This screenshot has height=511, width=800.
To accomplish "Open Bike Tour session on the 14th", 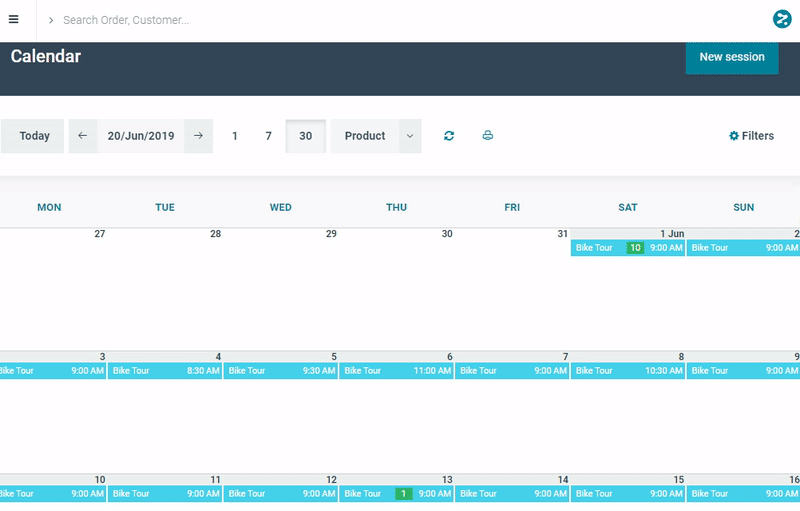I will [513, 494].
